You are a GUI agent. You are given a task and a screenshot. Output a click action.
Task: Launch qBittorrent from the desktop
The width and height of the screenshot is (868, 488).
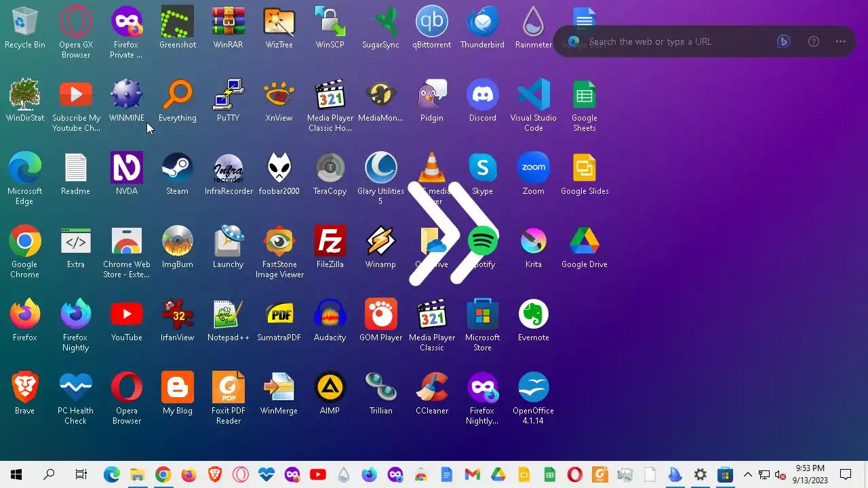(x=432, y=28)
